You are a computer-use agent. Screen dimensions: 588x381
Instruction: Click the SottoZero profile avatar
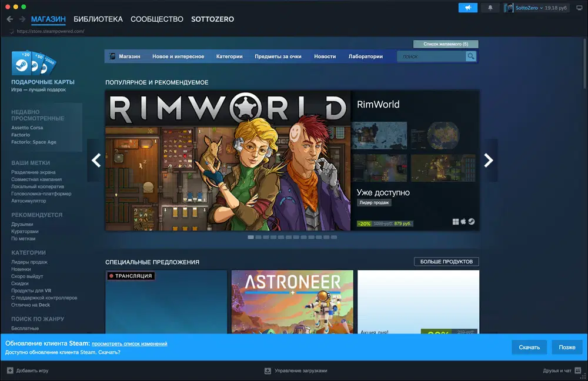pyautogui.click(x=508, y=8)
